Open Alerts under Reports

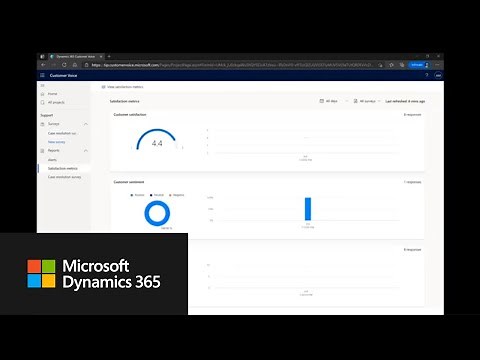point(52,160)
